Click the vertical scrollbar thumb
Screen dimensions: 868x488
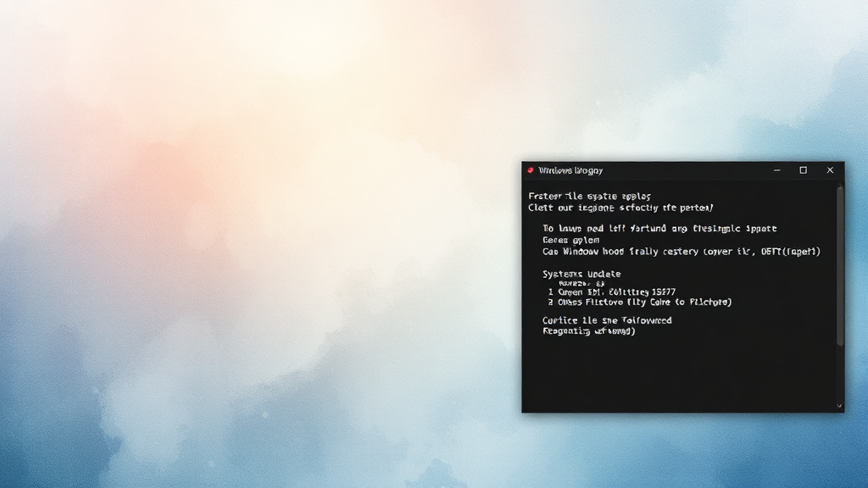(840, 263)
